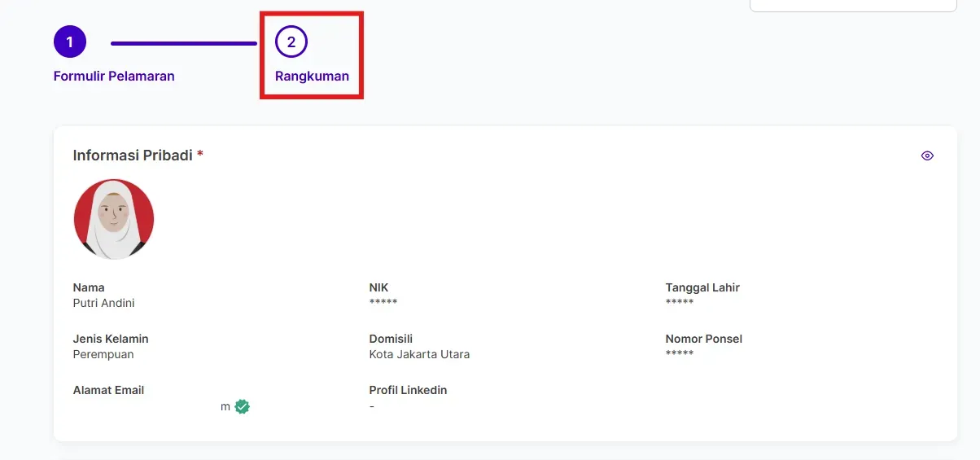Click the name value Putri Andini
The height and width of the screenshot is (460, 980).
103,303
